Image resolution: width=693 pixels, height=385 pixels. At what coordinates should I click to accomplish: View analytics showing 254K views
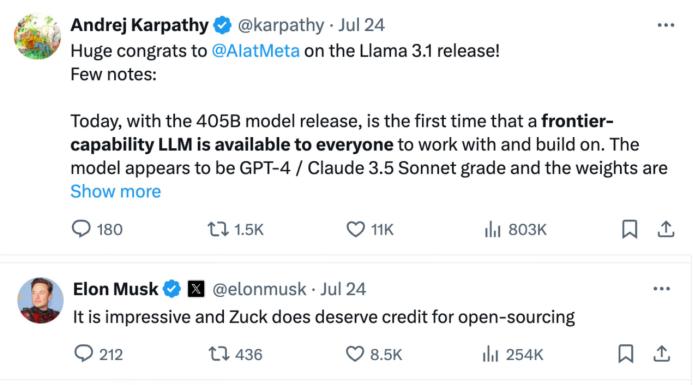click(491, 354)
